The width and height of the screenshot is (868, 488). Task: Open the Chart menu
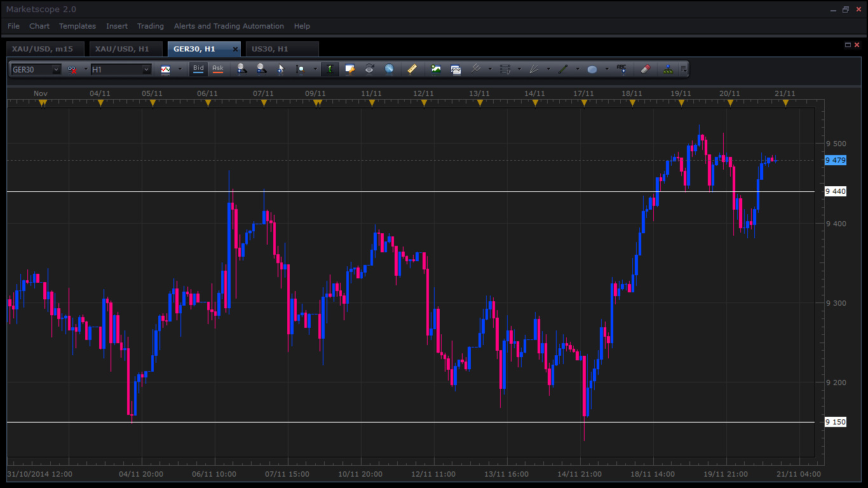(39, 26)
